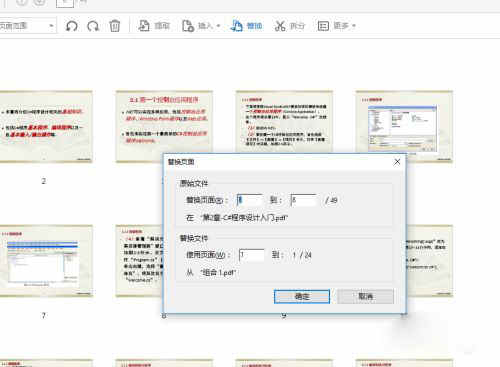The height and width of the screenshot is (367, 500).
Task: Expand the Insert dropdown arrow
Action: [218, 26]
